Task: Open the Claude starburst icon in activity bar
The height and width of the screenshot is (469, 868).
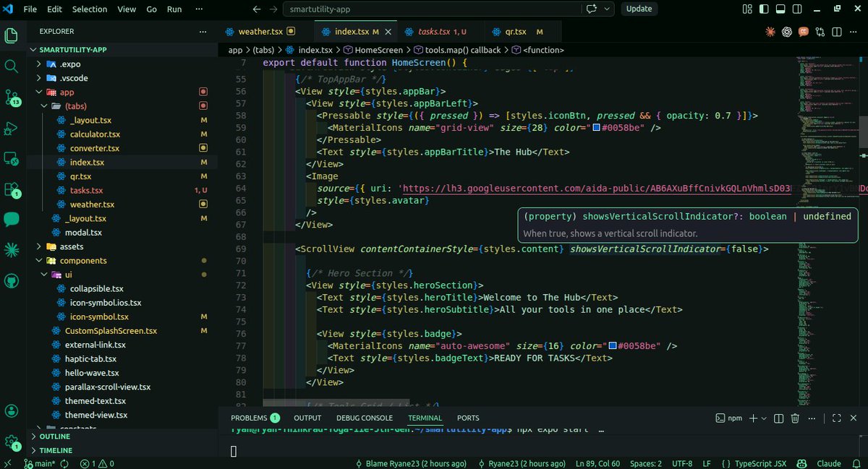Action: point(12,250)
